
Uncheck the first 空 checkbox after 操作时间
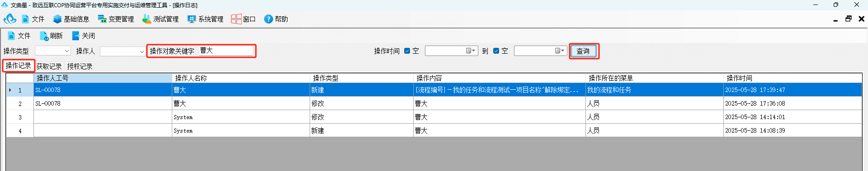point(407,51)
